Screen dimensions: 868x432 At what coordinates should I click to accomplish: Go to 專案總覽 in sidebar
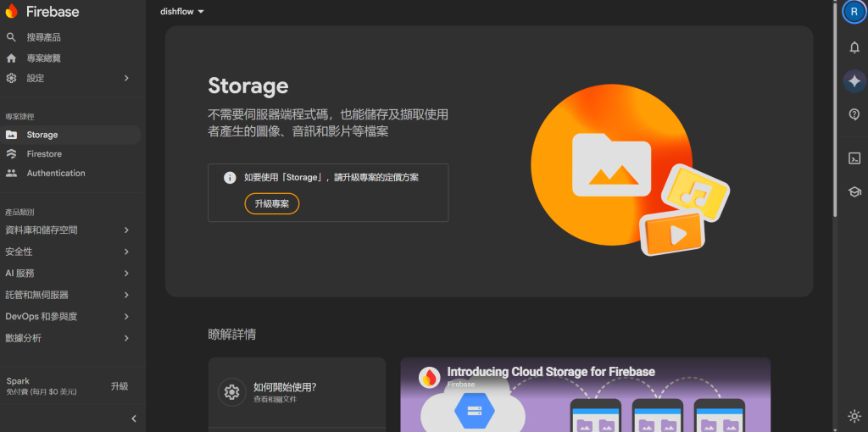(44, 58)
